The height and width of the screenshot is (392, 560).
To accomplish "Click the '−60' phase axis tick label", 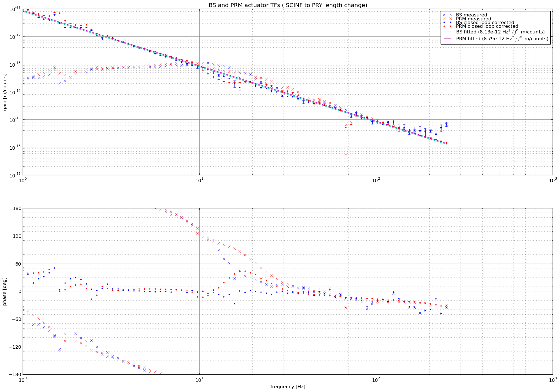I will (16, 319).
